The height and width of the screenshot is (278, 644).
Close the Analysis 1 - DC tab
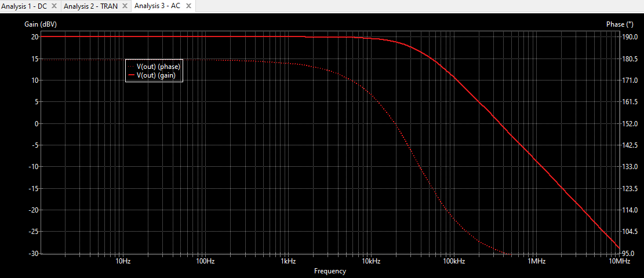click(x=54, y=6)
